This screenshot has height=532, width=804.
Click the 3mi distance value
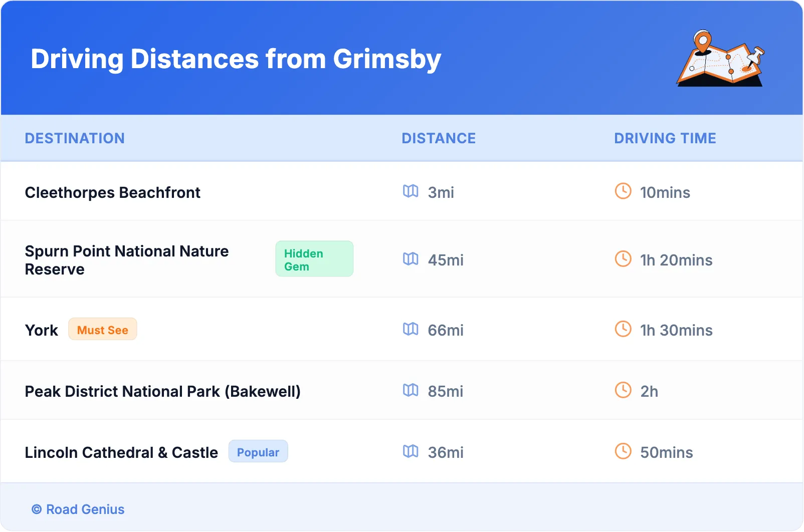(441, 192)
